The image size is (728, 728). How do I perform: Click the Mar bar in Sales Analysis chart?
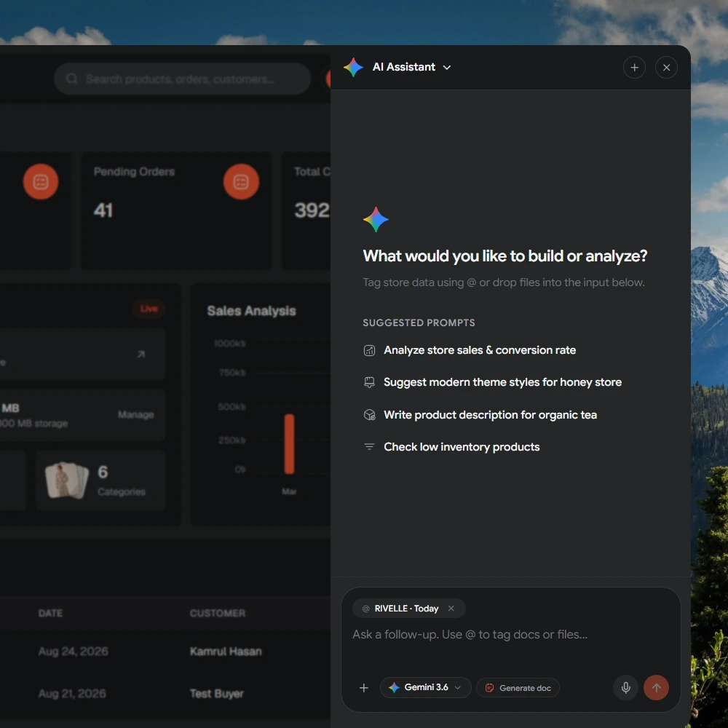pyautogui.click(x=289, y=444)
